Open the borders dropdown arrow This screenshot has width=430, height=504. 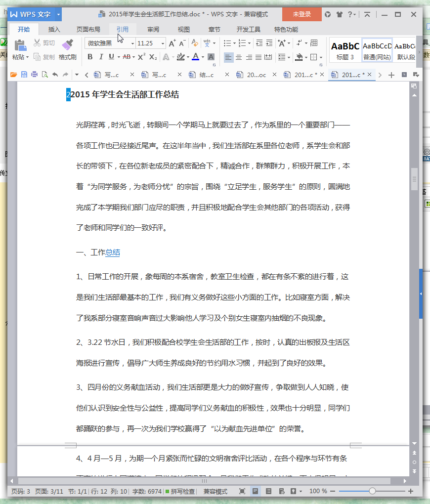click(321, 57)
